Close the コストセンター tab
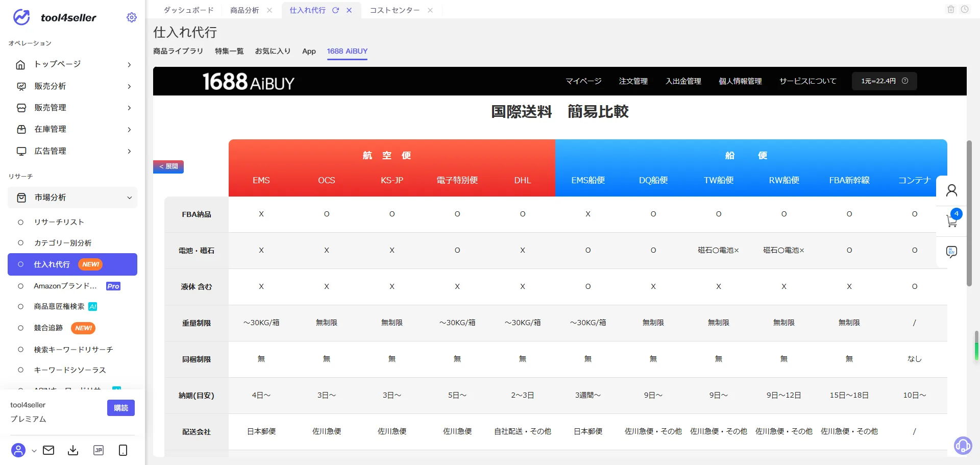 click(430, 10)
